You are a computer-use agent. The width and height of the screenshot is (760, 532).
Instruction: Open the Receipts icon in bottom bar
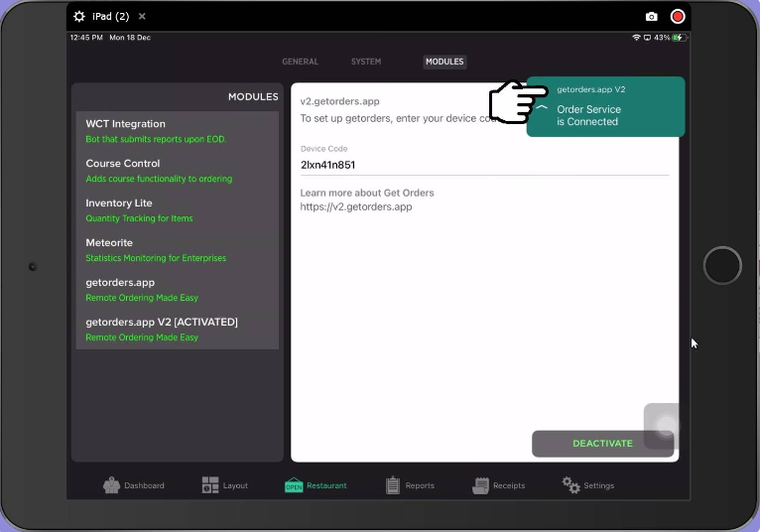pos(481,485)
